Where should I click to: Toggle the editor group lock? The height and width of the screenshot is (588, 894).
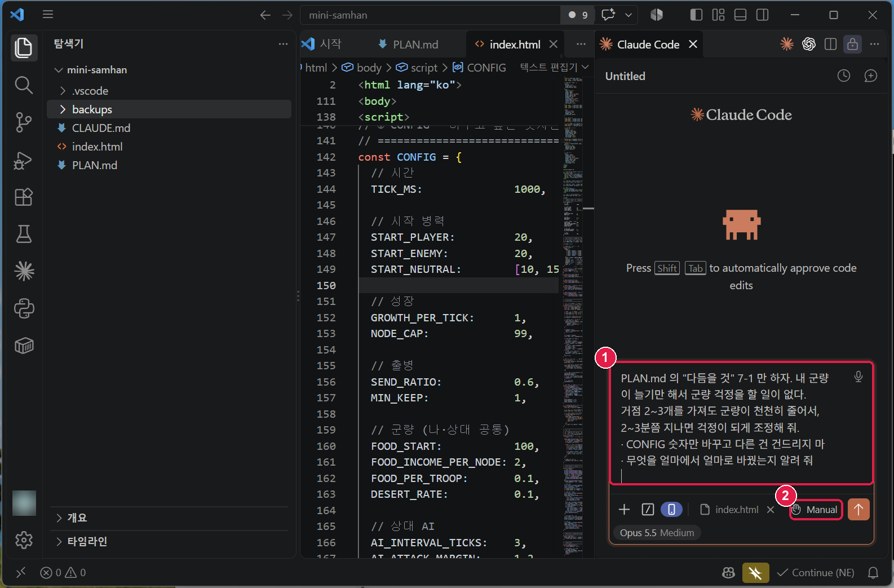pyautogui.click(x=852, y=44)
